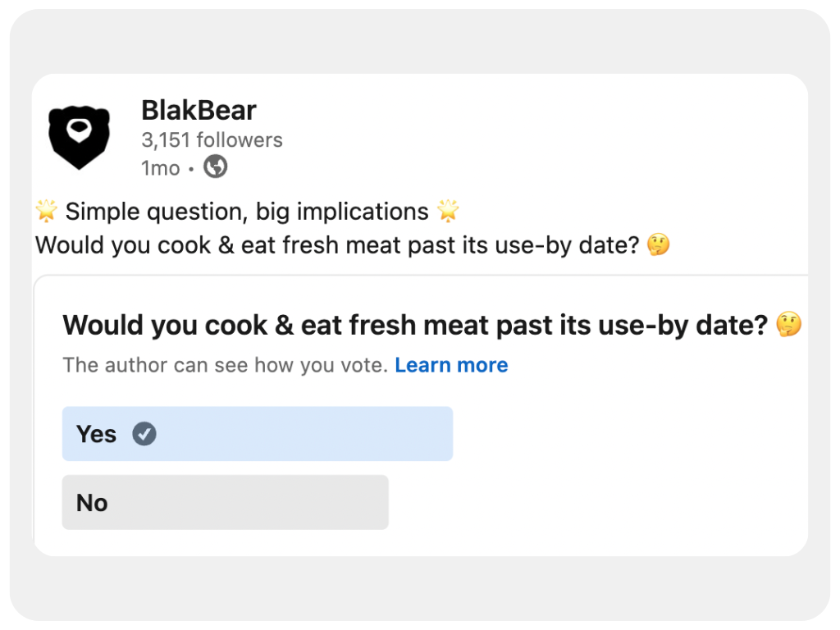
Task: Click the globe visibility icon
Action: pyautogui.click(x=215, y=167)
